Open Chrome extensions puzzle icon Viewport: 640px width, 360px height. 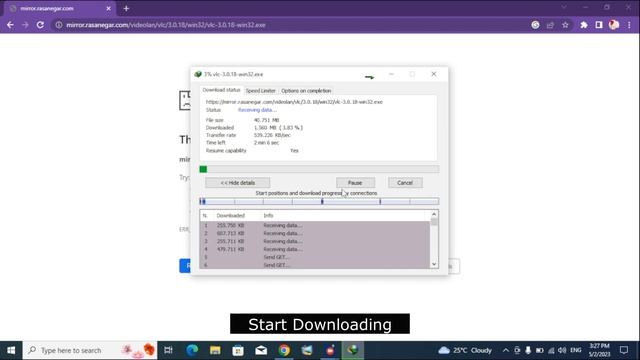tap(584, 25)
